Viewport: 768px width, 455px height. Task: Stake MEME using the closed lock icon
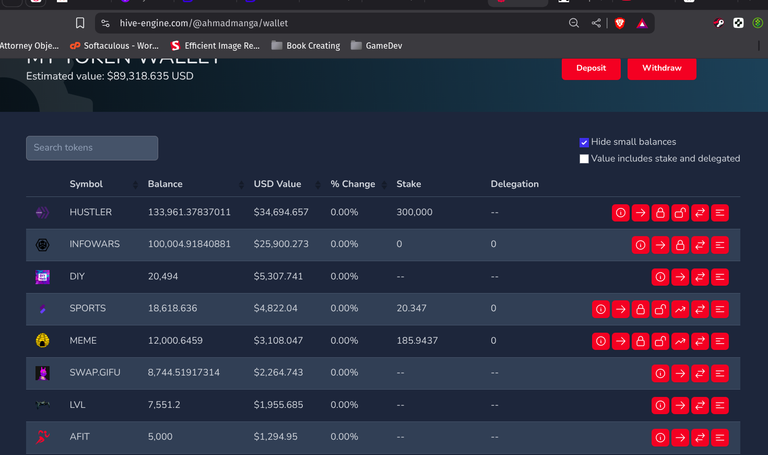pyautogui.click(x=640, y=341)
